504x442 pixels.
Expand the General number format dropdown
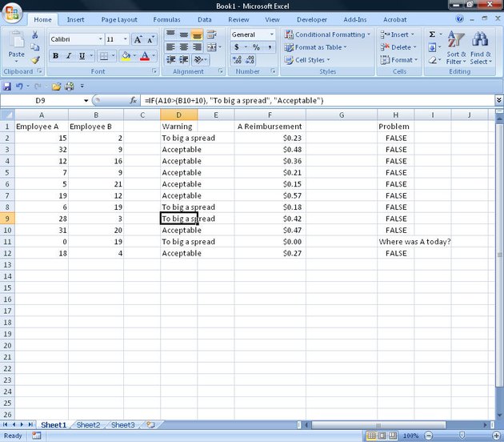[x=272, y=34]
